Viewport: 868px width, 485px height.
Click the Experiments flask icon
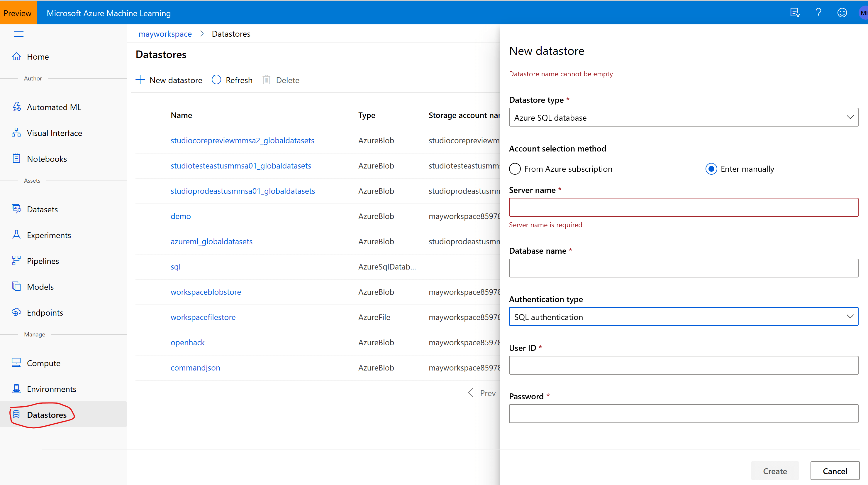(x=16, y=235)
